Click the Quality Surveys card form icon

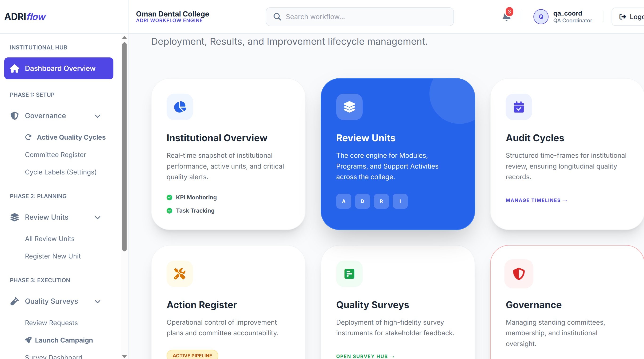point(349,274)
